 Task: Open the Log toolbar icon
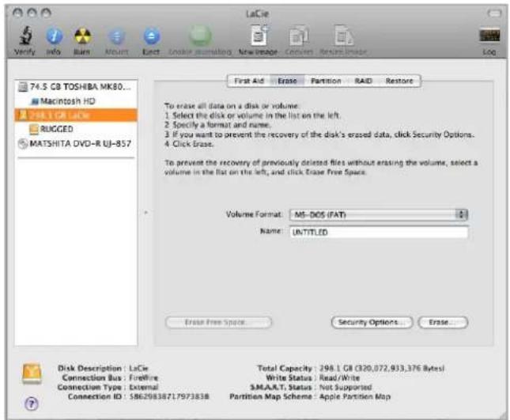point(489,36)
